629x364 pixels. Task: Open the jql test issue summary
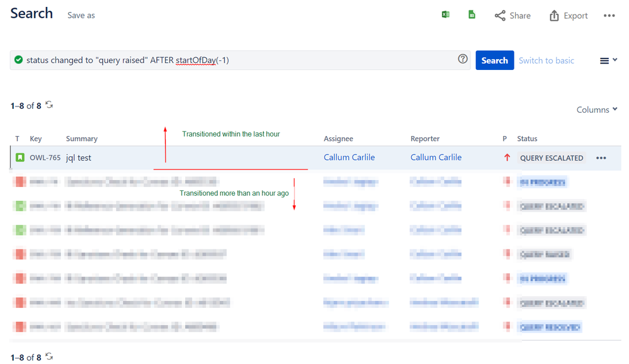79,157
